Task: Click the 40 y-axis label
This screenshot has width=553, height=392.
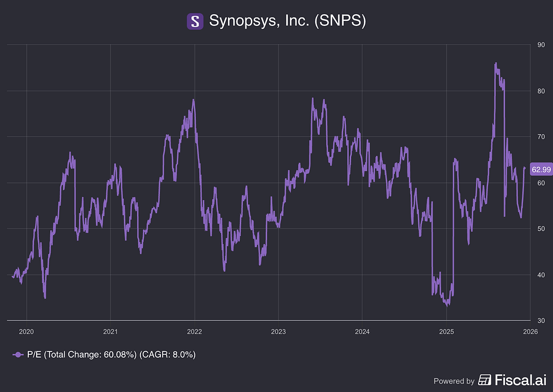Action: pos(541,275)
